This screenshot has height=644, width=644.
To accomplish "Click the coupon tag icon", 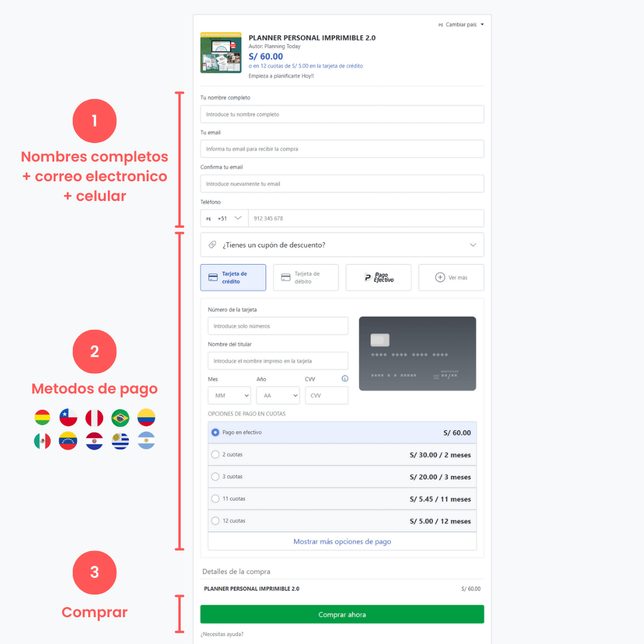I will pyautogui.click(x=212, y=245).
